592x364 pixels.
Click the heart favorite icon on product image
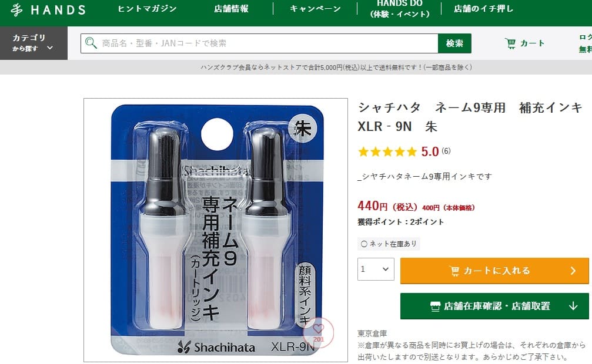(x=318, y=329)
